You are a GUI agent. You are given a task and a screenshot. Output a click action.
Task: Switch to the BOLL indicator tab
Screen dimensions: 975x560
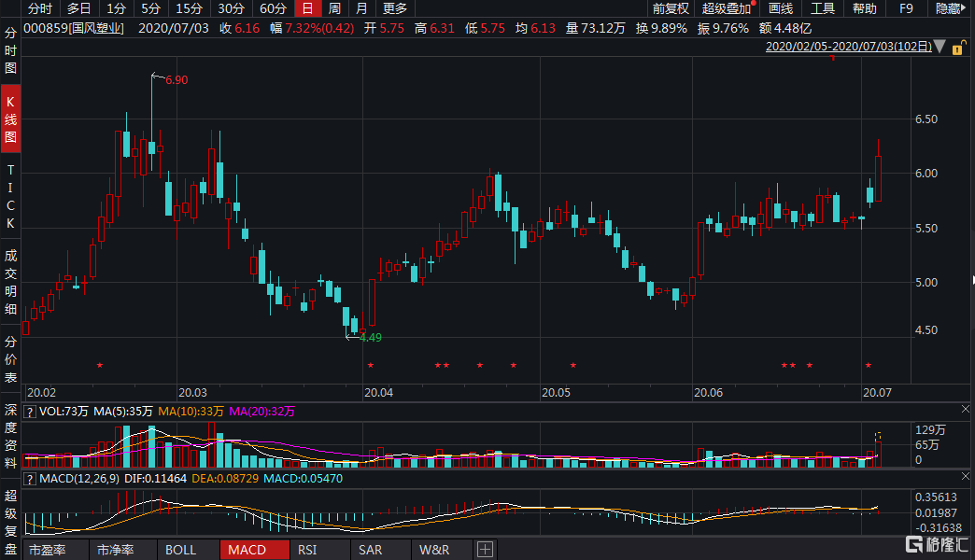click(180, 550)
